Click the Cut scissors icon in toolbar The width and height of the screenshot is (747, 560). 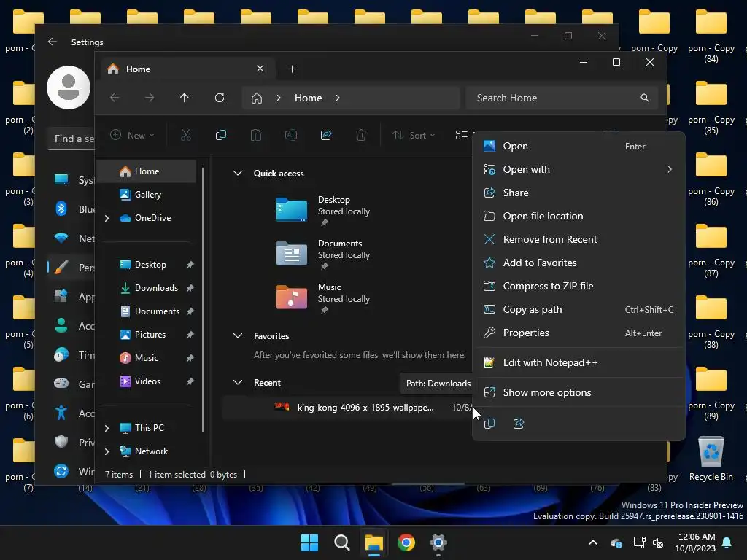[x=186, y=135]
